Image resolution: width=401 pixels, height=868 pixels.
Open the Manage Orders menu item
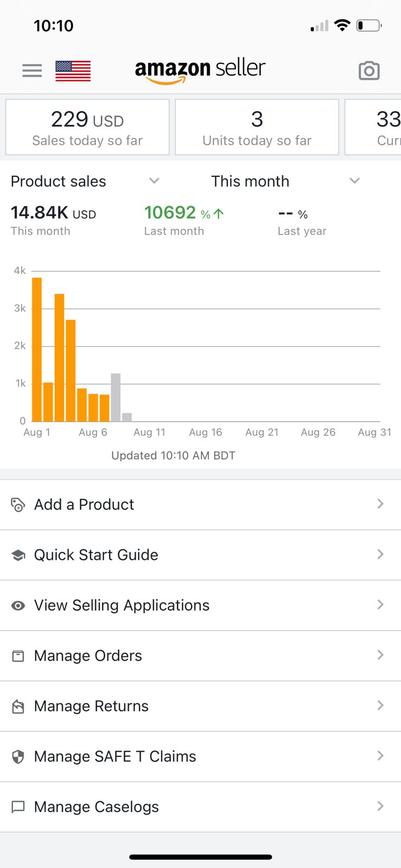pyautogui.click(x=88, y=656)
